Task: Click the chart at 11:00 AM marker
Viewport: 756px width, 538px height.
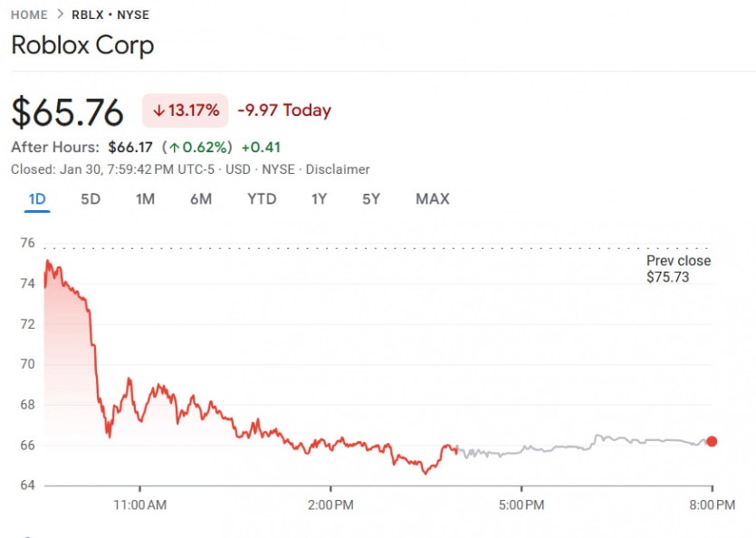Action: pyautogui.click(x=140, y=503)
